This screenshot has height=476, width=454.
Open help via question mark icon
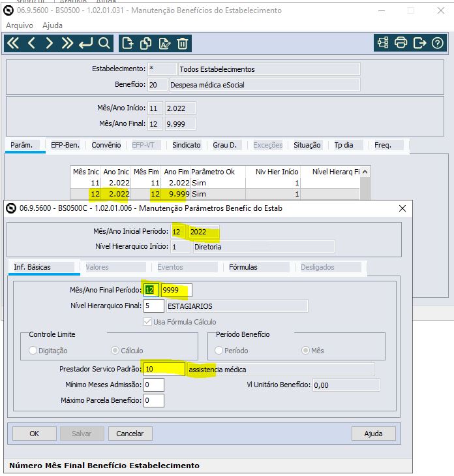tap(437, 43)
